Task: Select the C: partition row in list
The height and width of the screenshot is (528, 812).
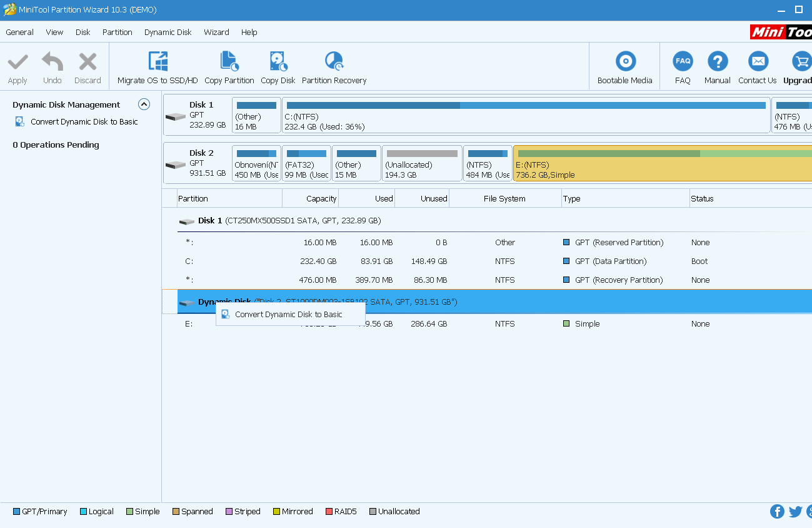Action: tap(375, 261)
